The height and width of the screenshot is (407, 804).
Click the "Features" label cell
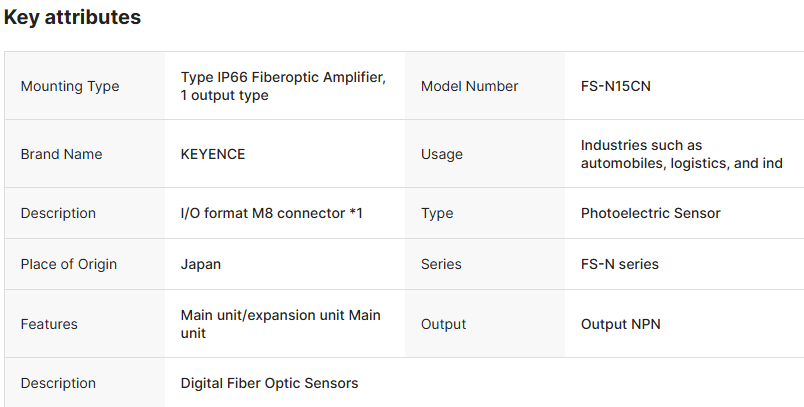[x=49, y=324]
